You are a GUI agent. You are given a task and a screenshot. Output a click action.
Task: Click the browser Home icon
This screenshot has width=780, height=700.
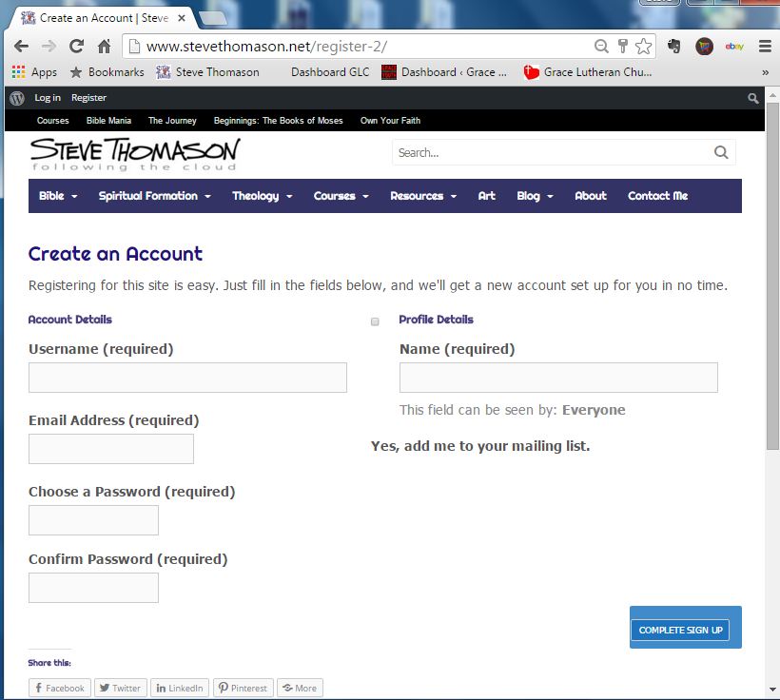104,45
